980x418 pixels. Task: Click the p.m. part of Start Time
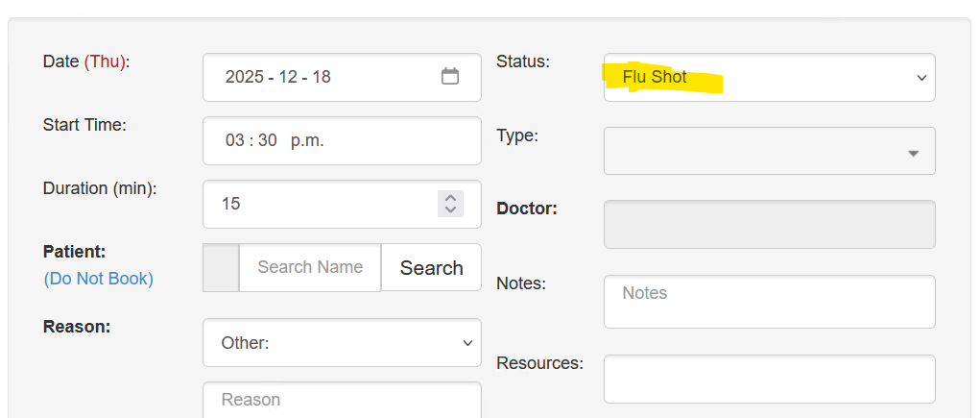307,140
